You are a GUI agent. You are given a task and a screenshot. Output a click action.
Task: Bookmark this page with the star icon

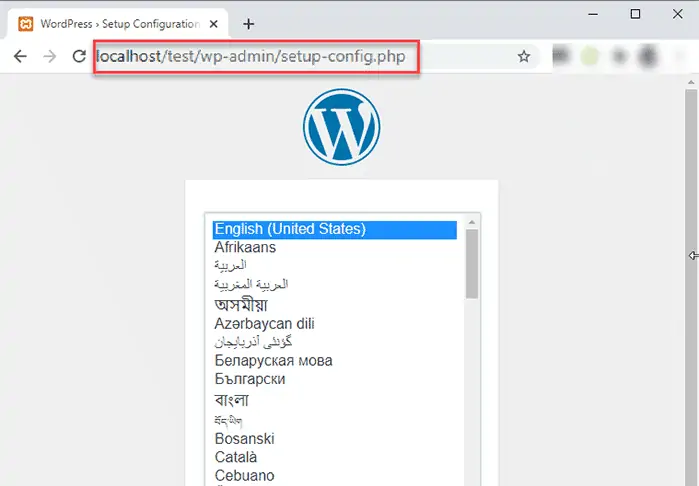pos(524,57)
